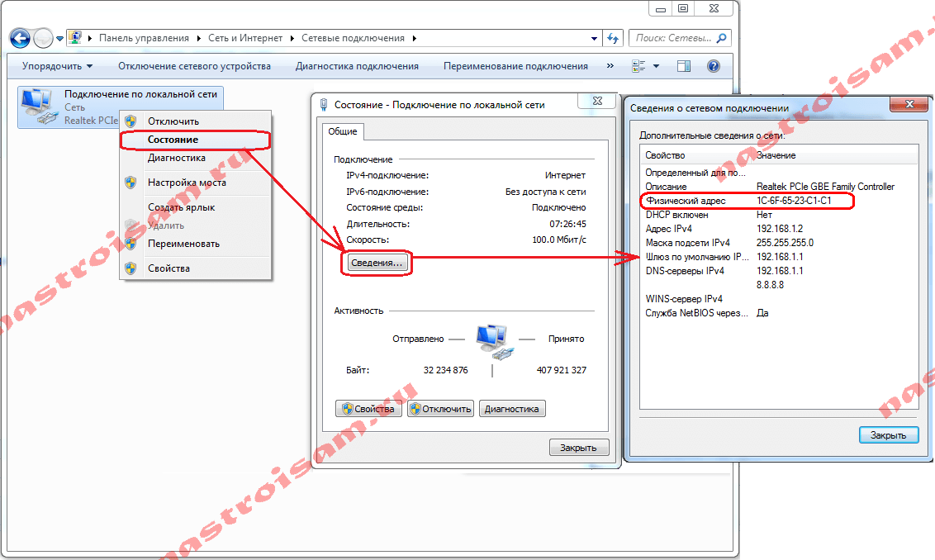935x560 pixels.
Task: Click the Back navigation arrow button
Action: coord(20,38)
